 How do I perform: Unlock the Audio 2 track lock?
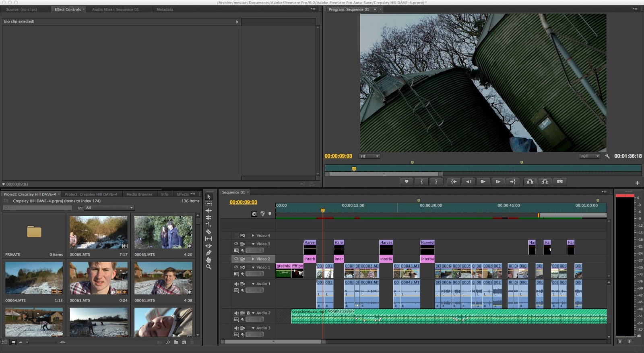248,313
